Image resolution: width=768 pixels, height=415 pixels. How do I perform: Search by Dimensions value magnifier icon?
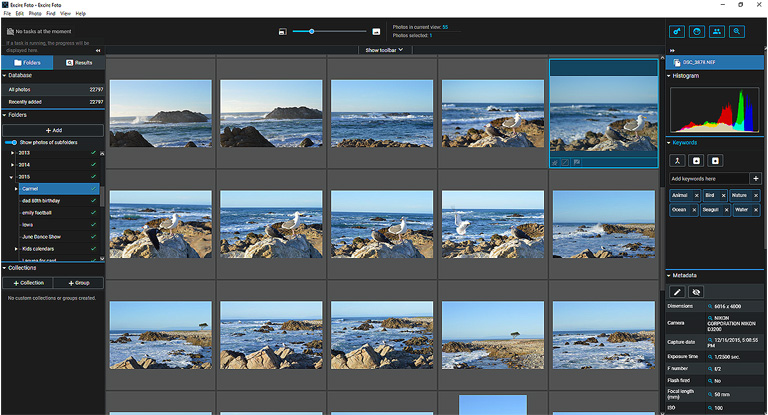[710, 306]
